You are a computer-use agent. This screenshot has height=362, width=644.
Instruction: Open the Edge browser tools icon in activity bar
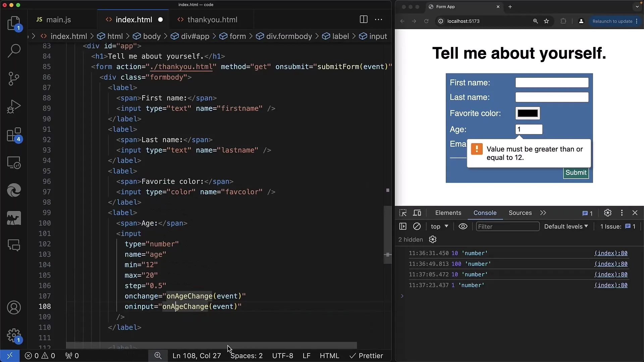click(14, 190)
